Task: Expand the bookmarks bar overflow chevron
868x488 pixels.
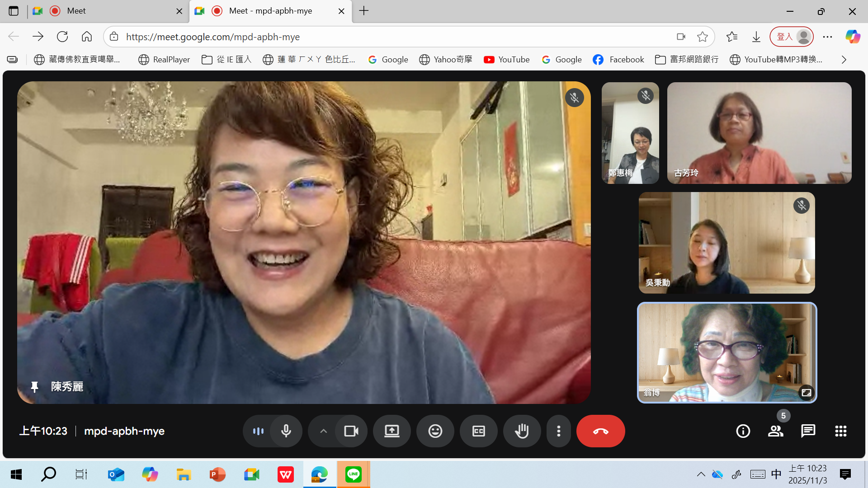Action: point(844,60)
